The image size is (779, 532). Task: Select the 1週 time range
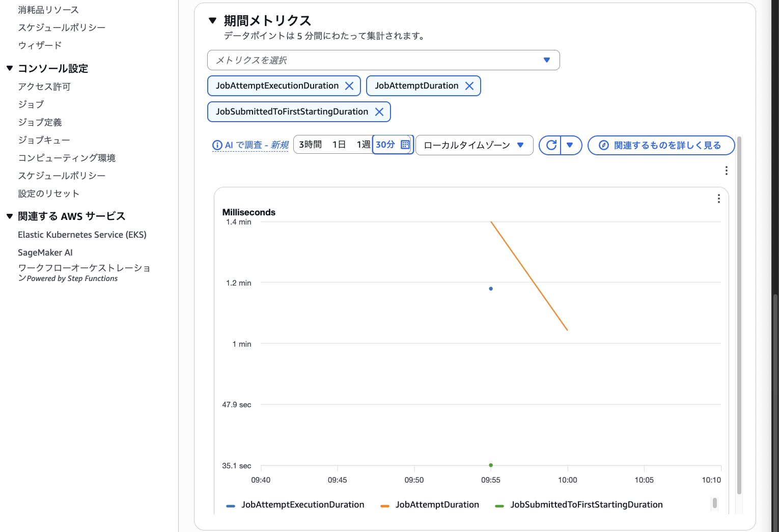coord(363,145)
